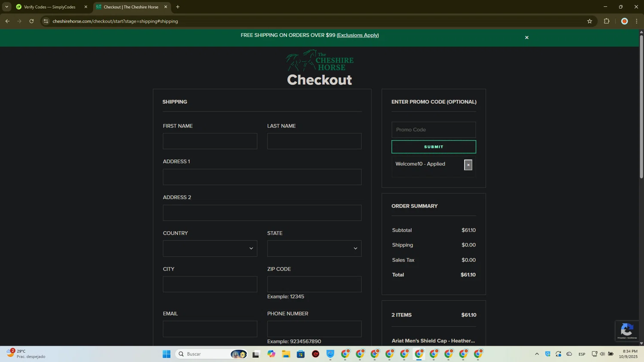Close the Verify Codes SimplyCodes tab

click(x=85, y=7)
